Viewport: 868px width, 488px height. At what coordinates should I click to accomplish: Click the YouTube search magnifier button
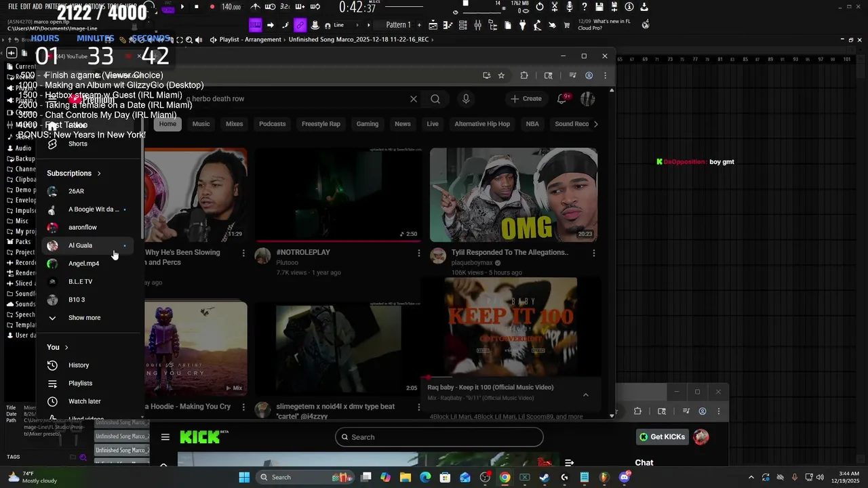[435, 99]
